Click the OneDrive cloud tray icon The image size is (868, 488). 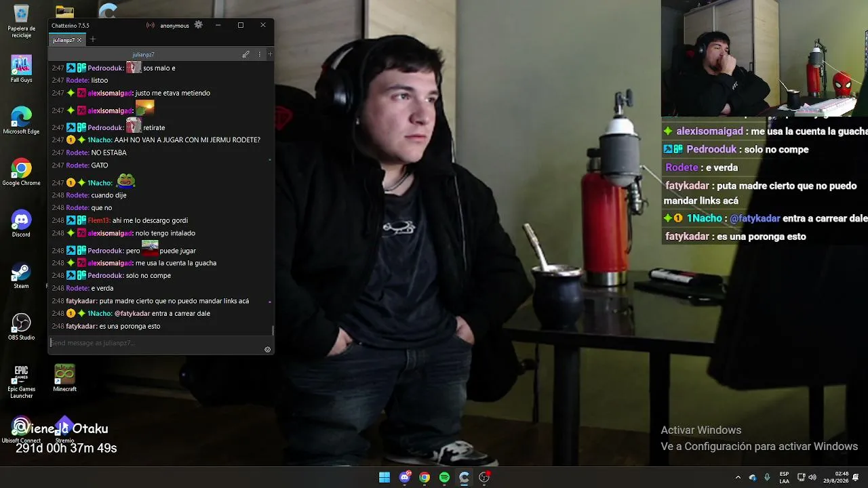[753, 477]
